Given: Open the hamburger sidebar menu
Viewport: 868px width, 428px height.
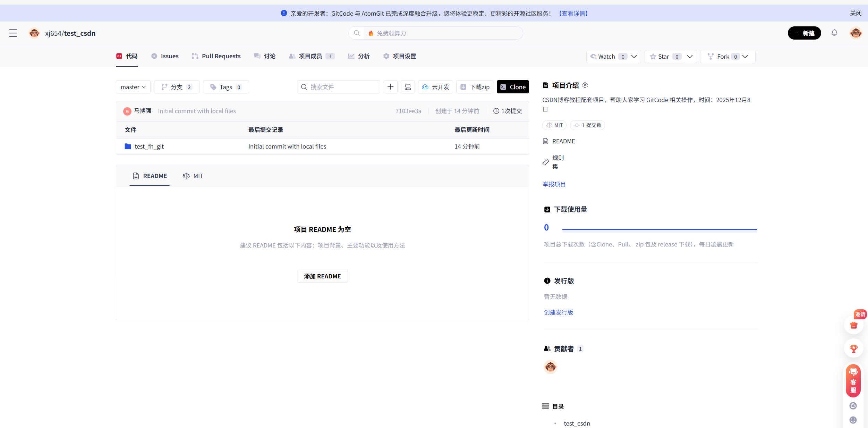Looking at the screenshot, I should point(13,33).
